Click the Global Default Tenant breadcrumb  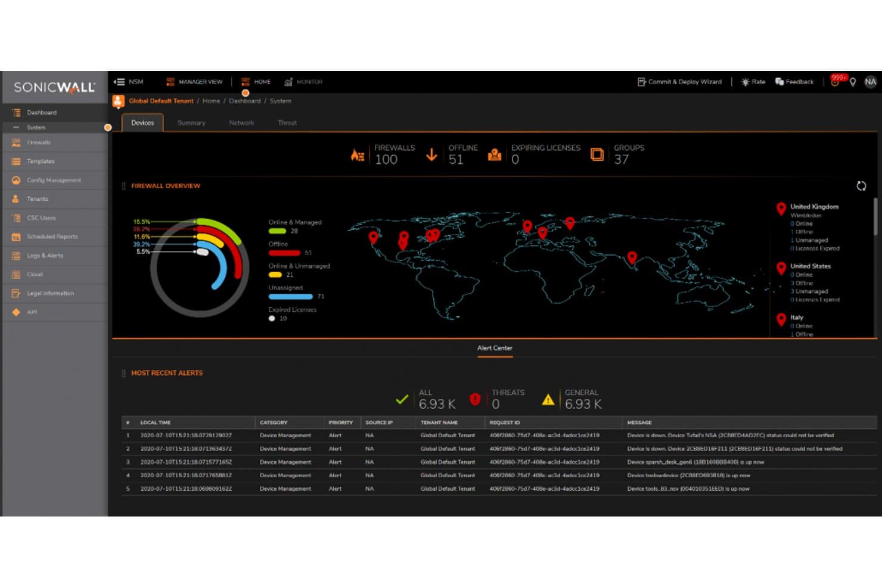(x=161, y=101)
